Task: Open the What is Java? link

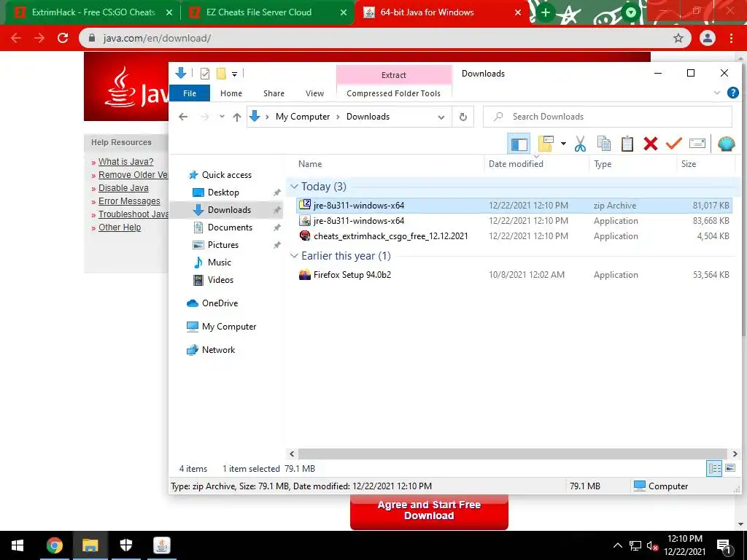Action: 125,162
